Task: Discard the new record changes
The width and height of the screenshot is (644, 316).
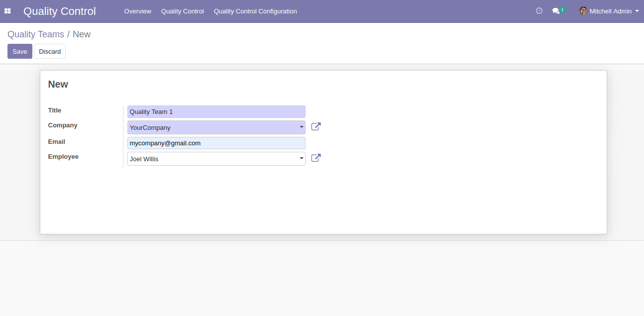Action: click(50, 51)
